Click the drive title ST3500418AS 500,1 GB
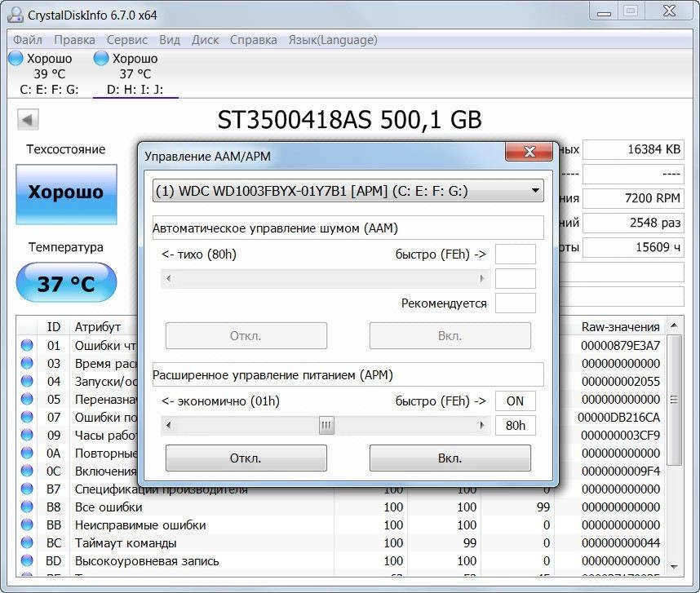 point(349,120)
